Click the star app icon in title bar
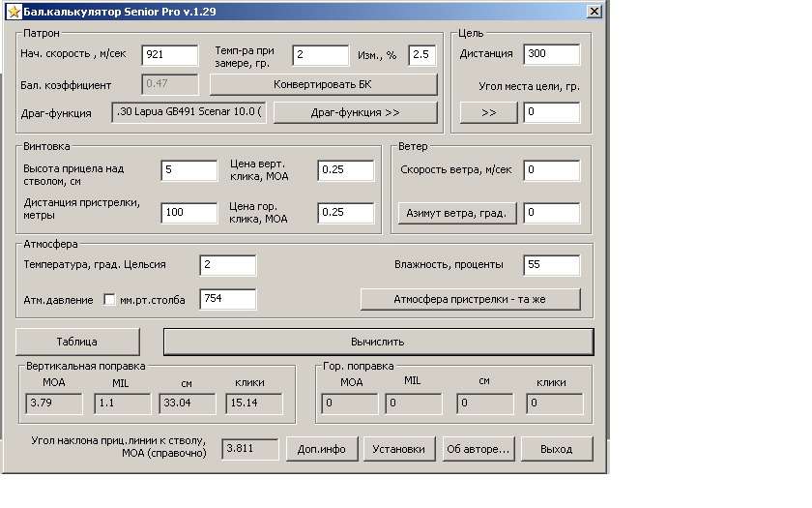The width and height of the screenshot is (812, 508). (x=14, y=13)
